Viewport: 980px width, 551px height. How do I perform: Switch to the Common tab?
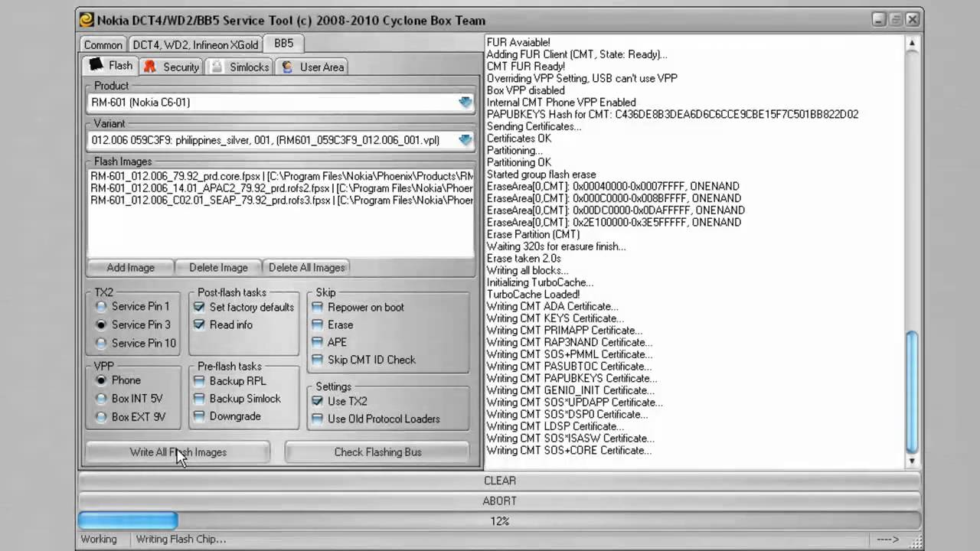tap(103, 45)
